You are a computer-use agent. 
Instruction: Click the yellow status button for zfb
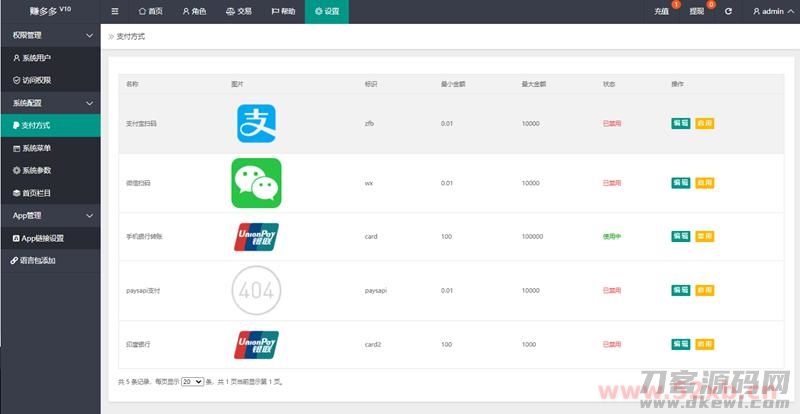705,123
